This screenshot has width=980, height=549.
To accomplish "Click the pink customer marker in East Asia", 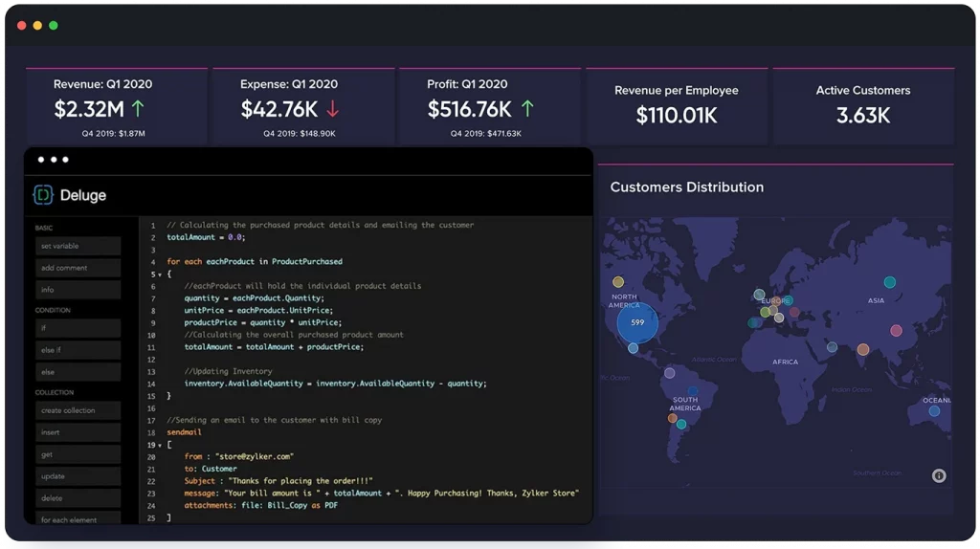I will (x=897, y=331).
